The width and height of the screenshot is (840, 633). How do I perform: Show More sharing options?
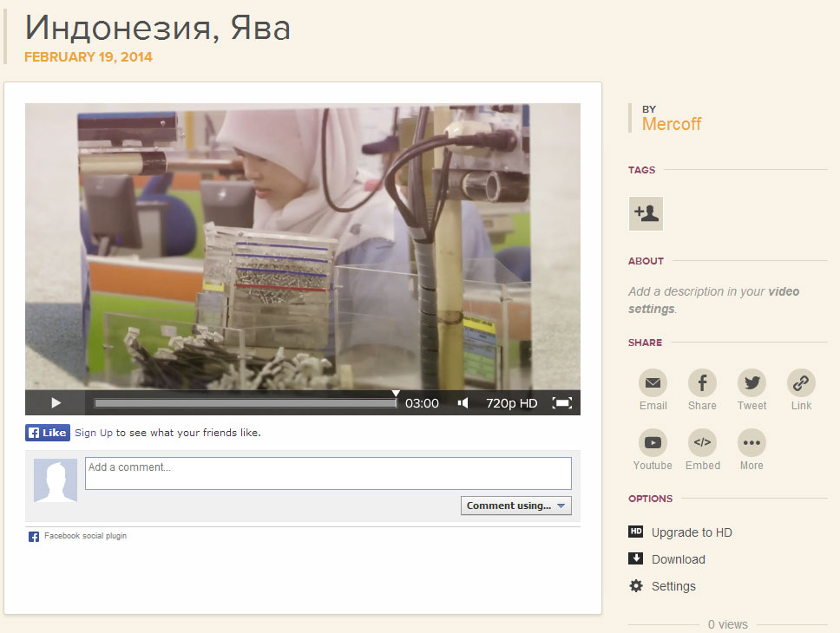751,449
